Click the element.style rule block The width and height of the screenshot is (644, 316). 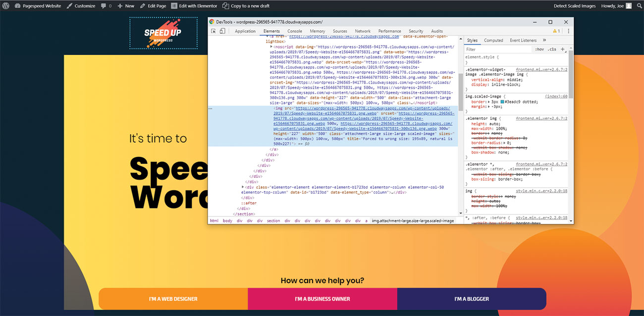pos(516,60)
